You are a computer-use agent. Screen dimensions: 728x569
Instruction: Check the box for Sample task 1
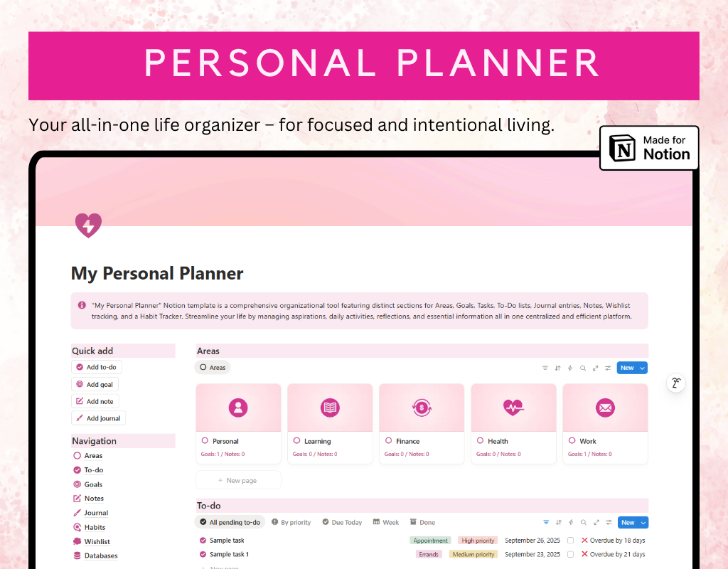point(570,554)
